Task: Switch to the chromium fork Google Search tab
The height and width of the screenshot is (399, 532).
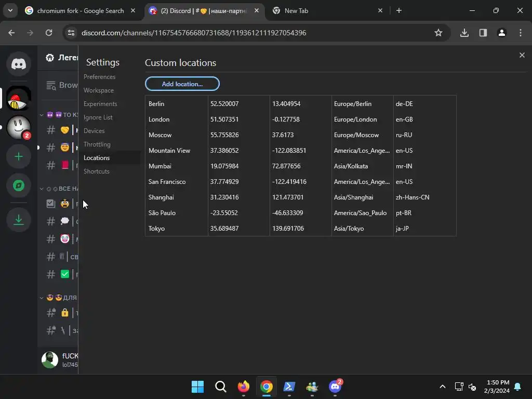Action: click(x=81, y=10)
